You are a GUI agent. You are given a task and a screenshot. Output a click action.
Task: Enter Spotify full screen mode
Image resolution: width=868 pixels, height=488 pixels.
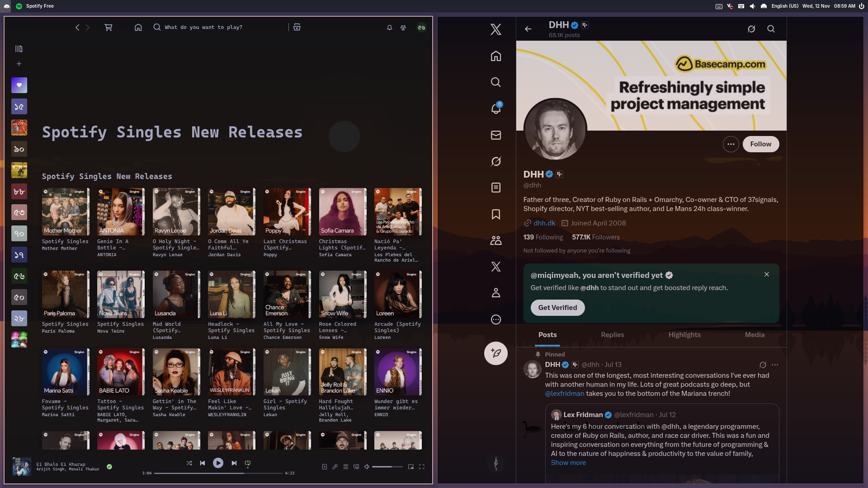(422, 467)
